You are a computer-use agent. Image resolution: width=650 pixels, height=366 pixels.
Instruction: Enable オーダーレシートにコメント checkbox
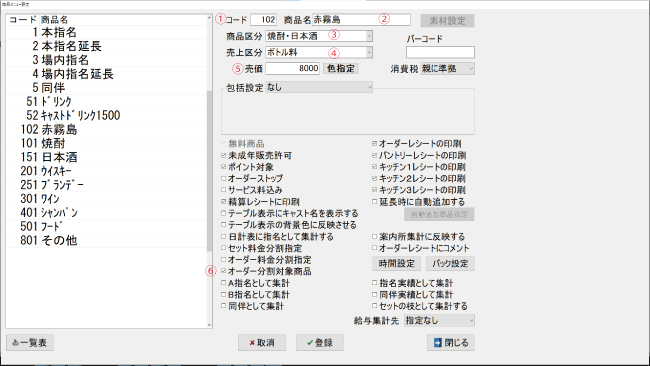pos(374,248)
